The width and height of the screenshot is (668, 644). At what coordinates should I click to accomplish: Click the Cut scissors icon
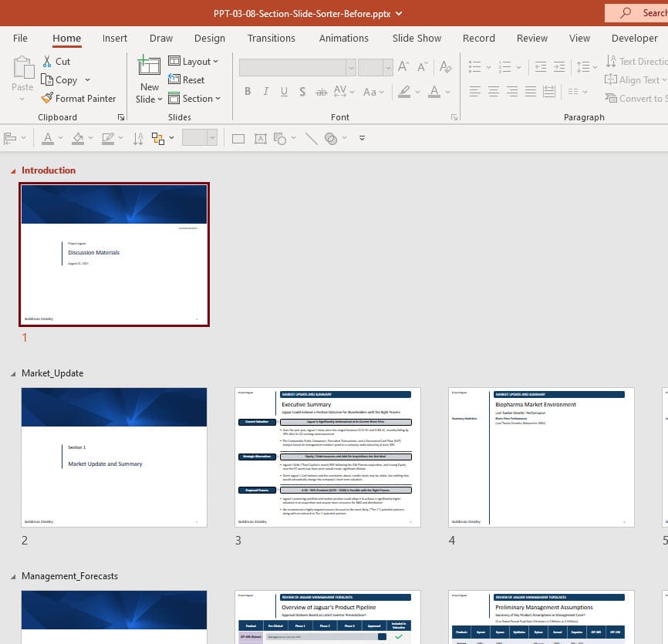[x=47, y=61]
